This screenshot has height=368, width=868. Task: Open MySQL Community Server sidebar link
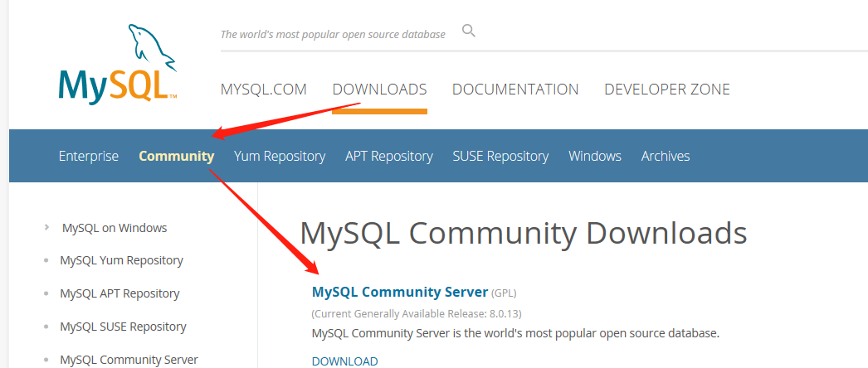tap(129, 360)
